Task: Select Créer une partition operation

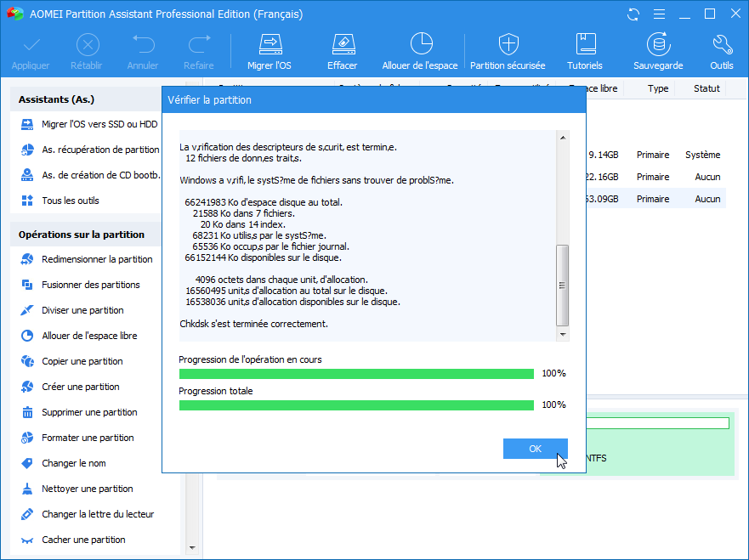Action: (71, 387)
